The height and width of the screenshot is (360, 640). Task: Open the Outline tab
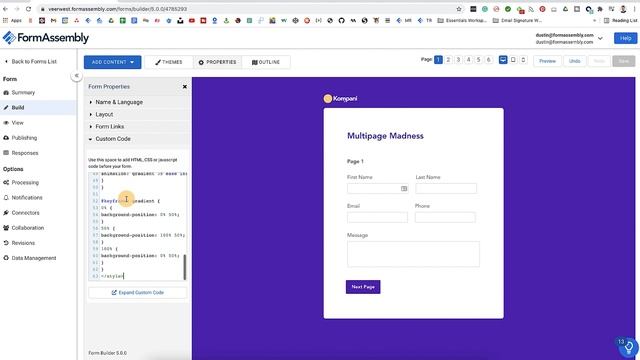point(266,62)
